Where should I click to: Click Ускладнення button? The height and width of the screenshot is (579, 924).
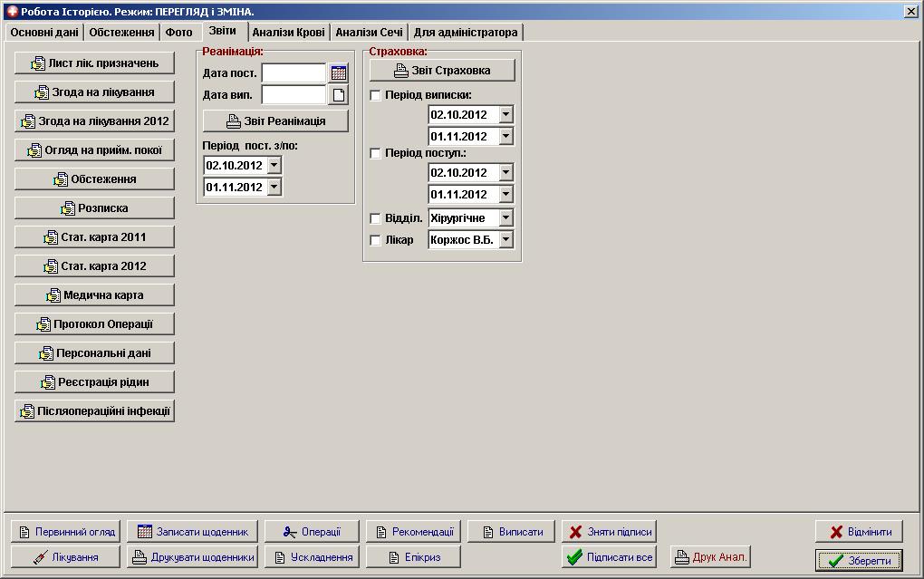point(312,557)
